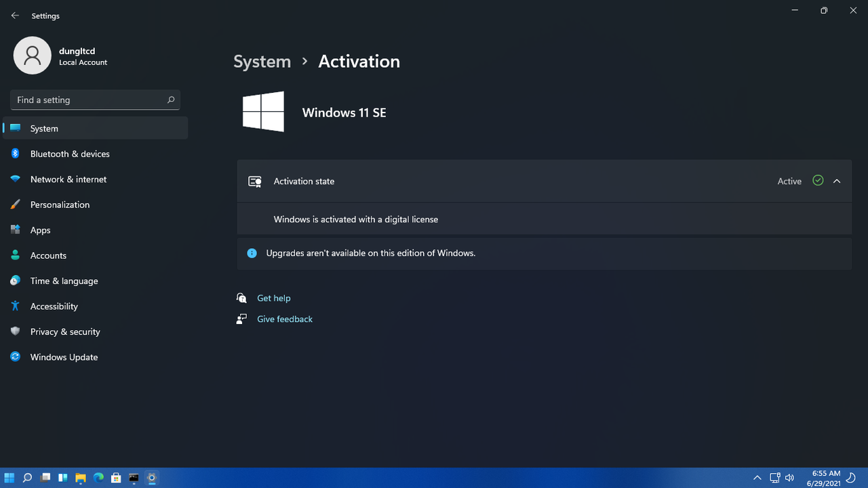The width and height of the screenshot is (868, 488).
Task: Open Bluetooth & devices settings
Action: point(96,154)
